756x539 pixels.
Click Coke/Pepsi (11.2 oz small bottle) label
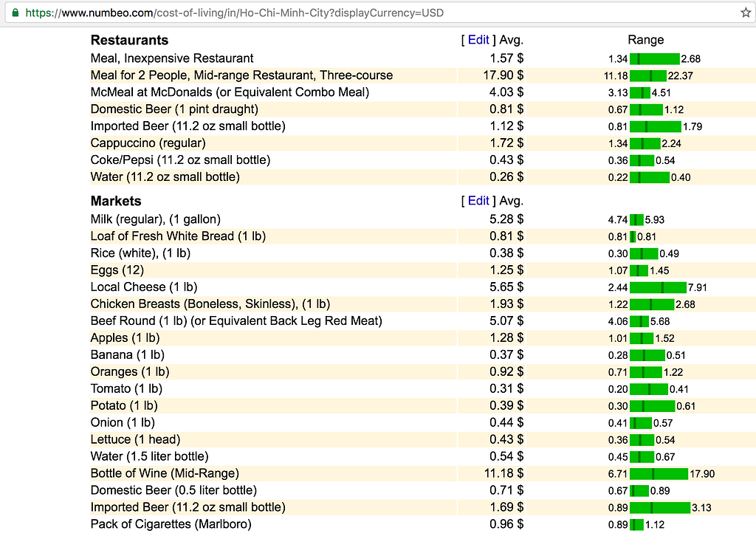coord(180,160)
